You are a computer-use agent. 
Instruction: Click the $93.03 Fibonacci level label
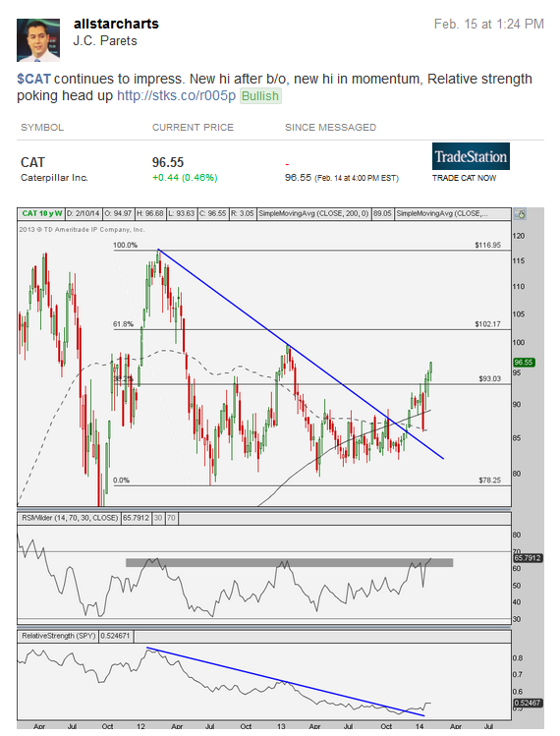coord(489,378)
